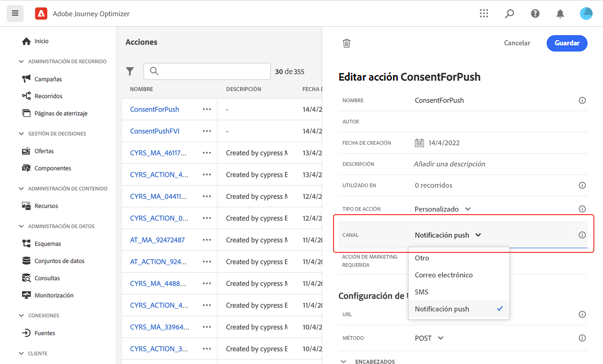Select Otro in the channel dropdown
Screen dimensions: 603x364
pos(422,258)
